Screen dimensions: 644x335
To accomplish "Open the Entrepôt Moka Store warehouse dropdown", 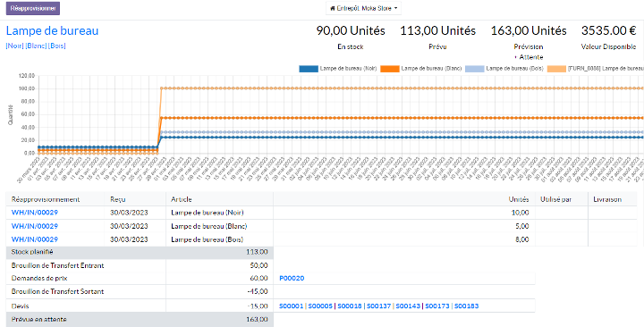I will coord(363,8).
